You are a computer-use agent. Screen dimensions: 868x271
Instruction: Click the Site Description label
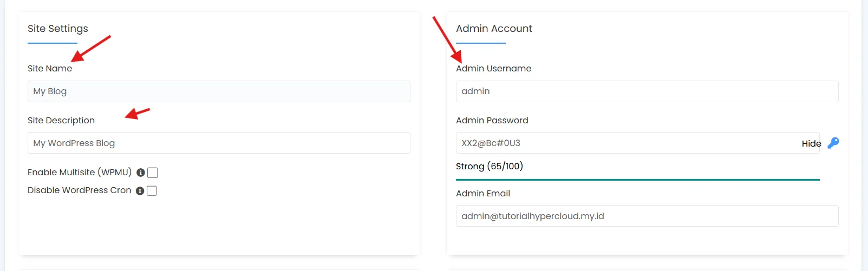coord(61,120)
